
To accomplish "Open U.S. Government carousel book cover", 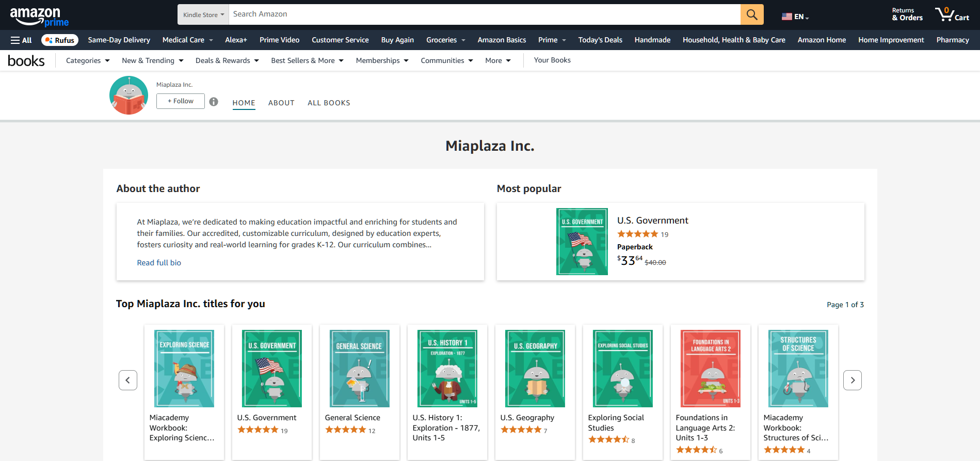I will [x=272, y=369].
